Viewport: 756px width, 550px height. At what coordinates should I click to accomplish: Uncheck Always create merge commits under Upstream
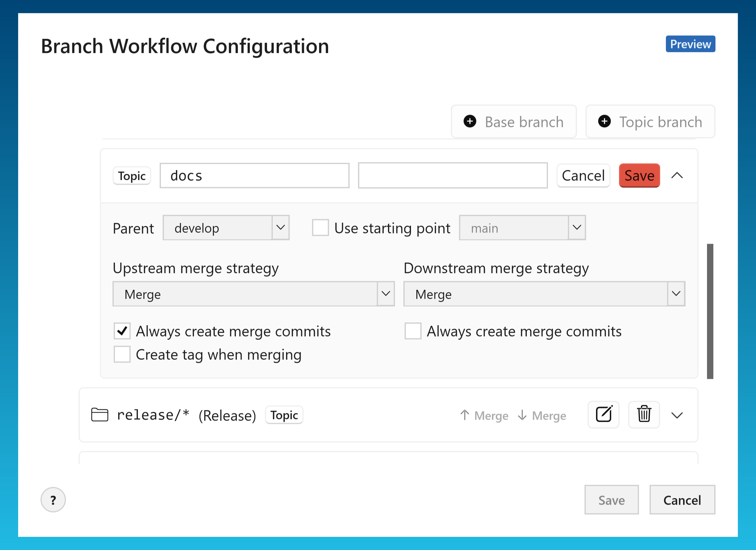122,331
